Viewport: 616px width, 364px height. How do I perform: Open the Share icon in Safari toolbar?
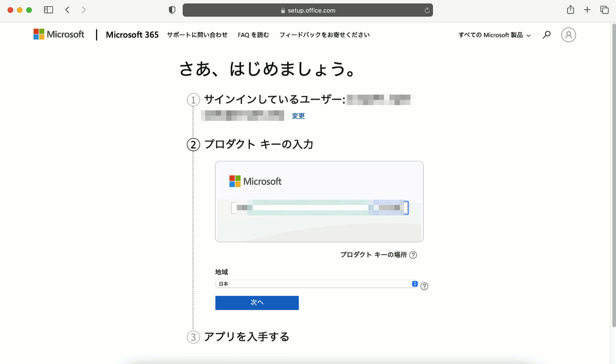[571, 9]
